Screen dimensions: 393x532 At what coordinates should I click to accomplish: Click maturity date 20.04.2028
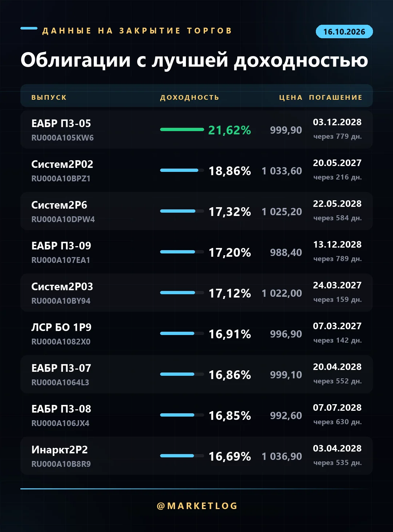pos(337,367)
